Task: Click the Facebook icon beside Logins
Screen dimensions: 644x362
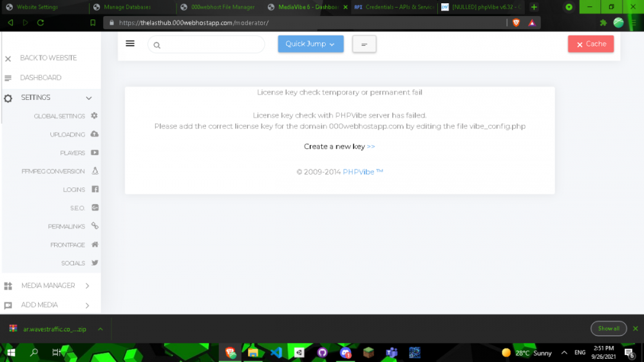Action: [x=95, y=189]
